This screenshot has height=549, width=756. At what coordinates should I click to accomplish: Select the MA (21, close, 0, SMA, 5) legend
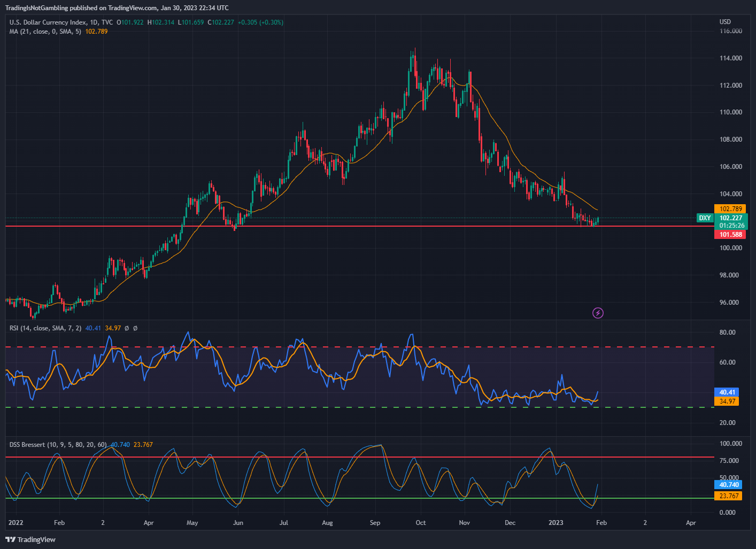pos(45,32)
